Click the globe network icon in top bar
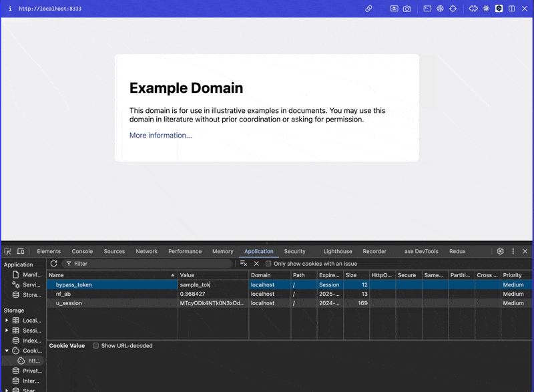534x392 pixels. click(x=440, y=9)
